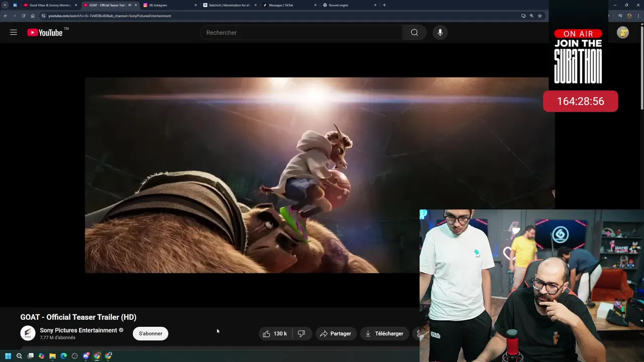This screenshot has width=644, height=362.
Task: Close the Instagram tab
Action: click(x=196, y=5)
